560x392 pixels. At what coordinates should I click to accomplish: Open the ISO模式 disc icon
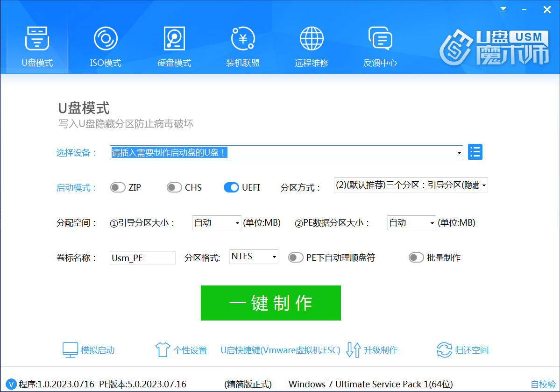click(106, 39)
